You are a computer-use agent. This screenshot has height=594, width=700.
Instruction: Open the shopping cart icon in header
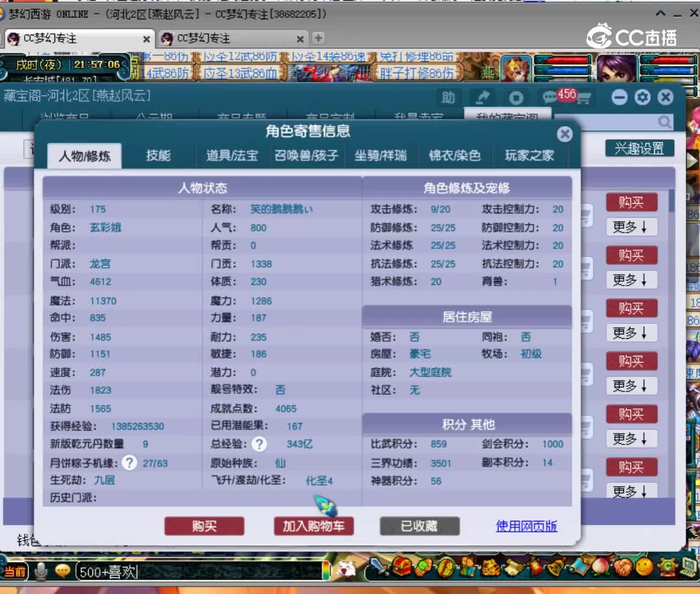pos(584,99)
